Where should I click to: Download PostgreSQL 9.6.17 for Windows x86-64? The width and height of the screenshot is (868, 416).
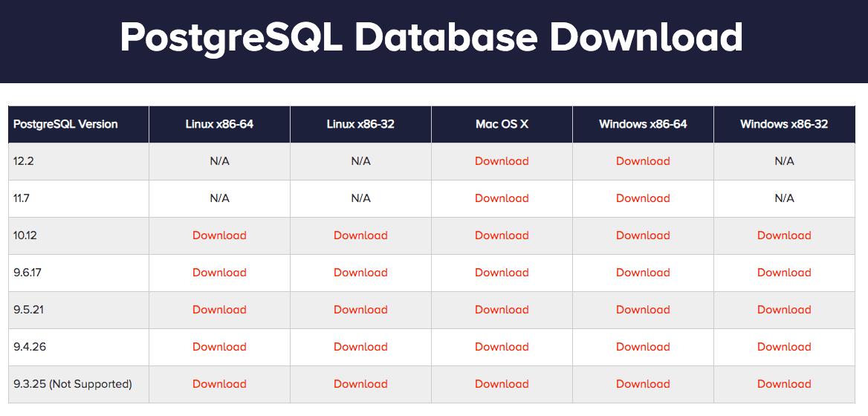643,273
